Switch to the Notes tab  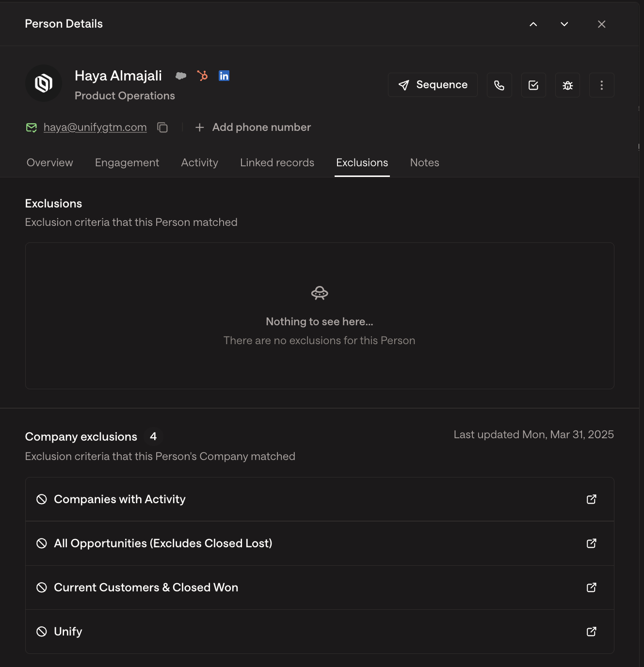425,162
